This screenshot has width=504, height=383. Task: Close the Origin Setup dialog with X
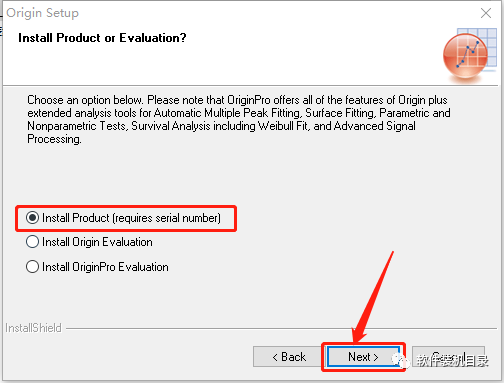pos(486,13)
